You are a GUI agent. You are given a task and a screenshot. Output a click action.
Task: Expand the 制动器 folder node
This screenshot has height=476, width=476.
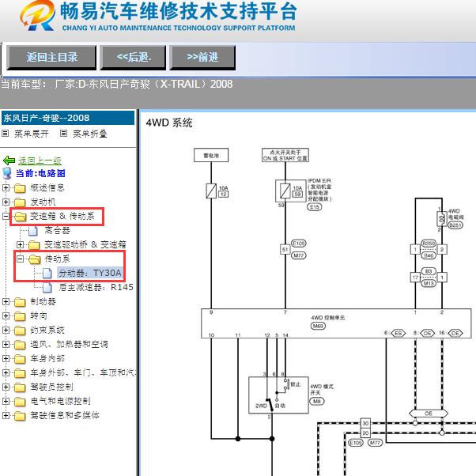(x=6, y=301)
